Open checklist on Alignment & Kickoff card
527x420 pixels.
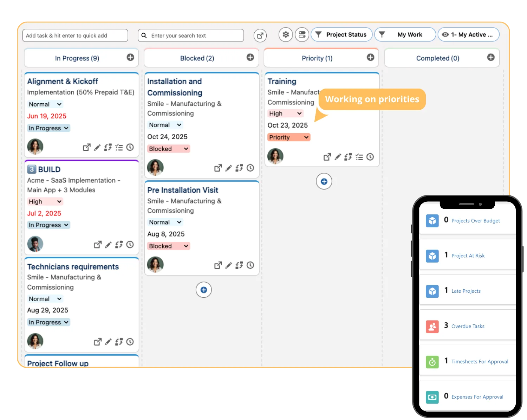(119, 147)
